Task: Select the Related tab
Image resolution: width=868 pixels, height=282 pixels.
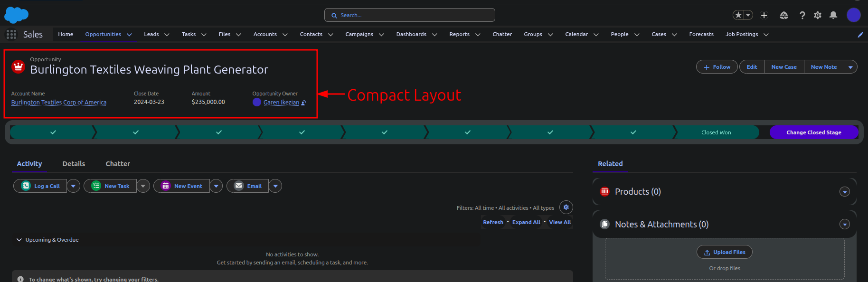Action: (610, 164)
